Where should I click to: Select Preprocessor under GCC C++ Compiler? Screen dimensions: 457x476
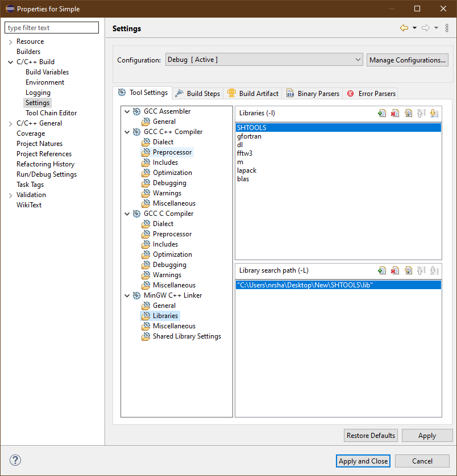pos(173,152)
